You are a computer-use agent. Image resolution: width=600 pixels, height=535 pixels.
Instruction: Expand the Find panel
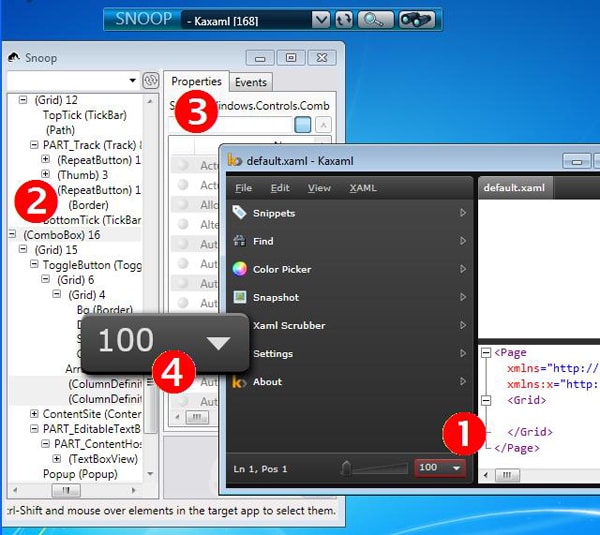(463, 241)
